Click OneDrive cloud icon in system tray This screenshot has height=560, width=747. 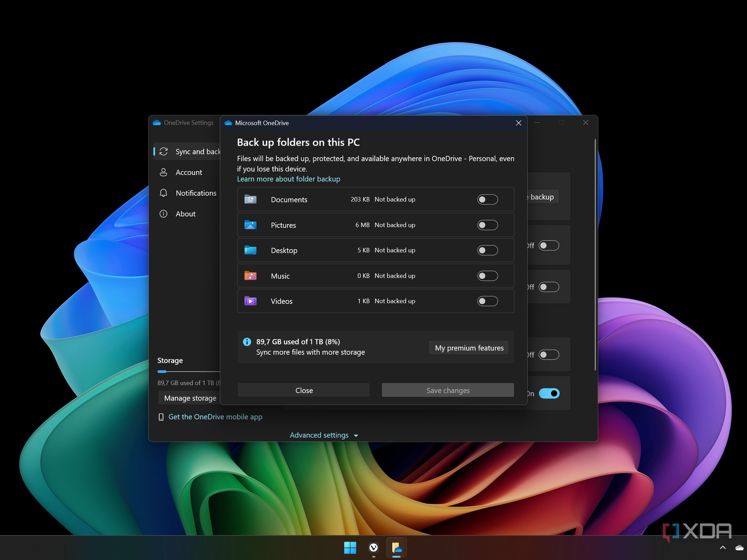pyautogui.click(x=739, y=548)
